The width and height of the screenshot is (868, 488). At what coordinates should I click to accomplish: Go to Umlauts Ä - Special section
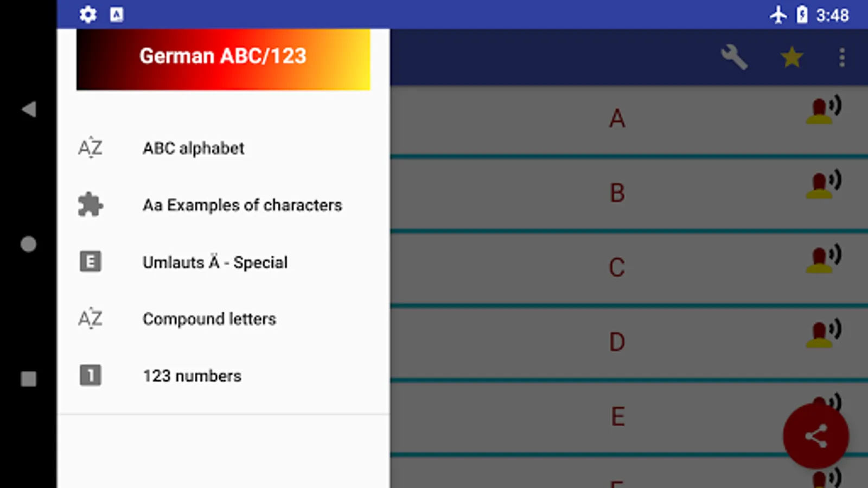coord(215,262)
